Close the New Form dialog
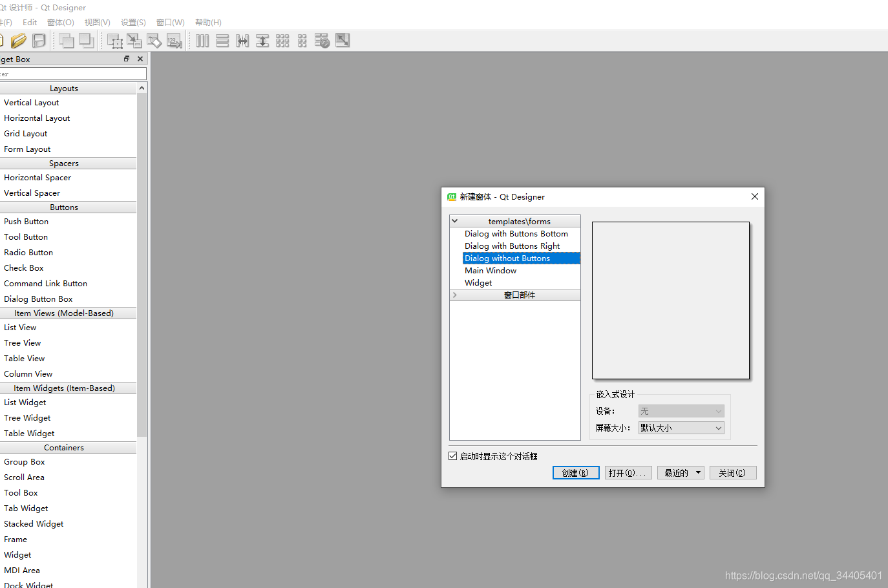 [754, 196]
